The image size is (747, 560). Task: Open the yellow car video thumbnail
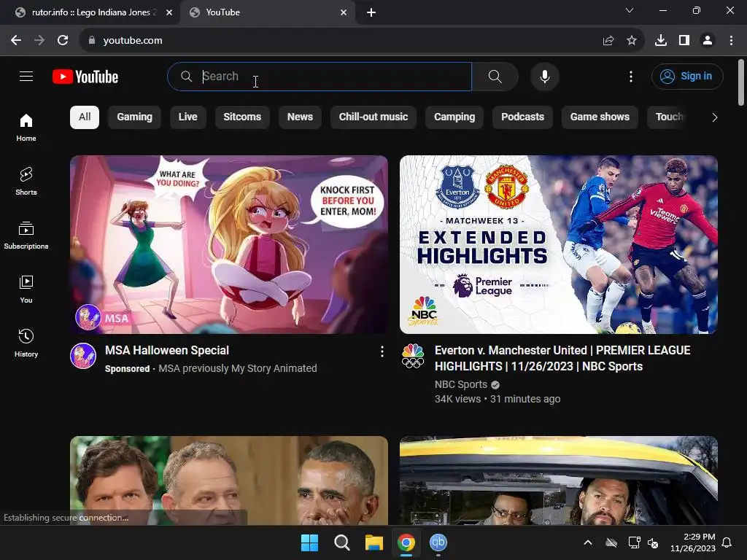click(x=558, y=481)
